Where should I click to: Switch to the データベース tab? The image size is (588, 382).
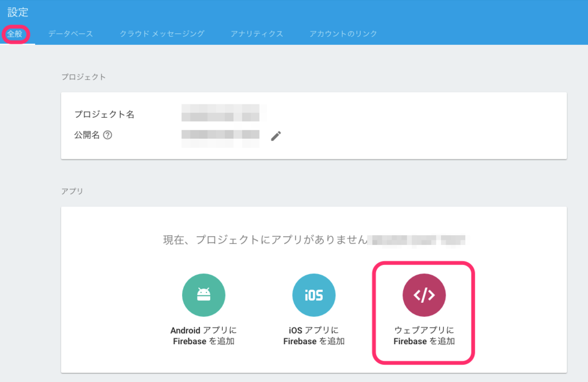[71, 34]
